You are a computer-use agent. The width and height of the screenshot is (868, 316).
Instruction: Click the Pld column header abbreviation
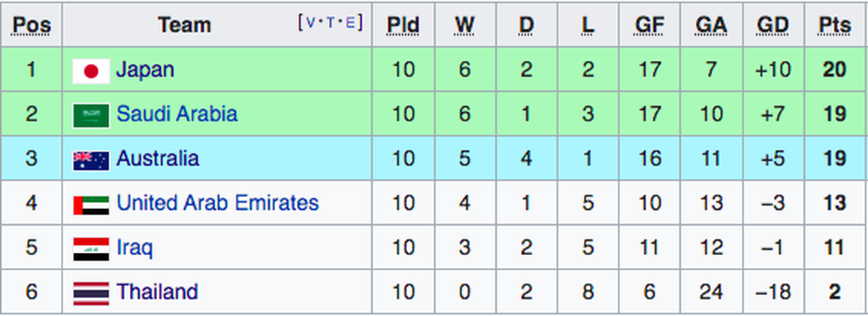pyautogui.click(x=403, y=26)
